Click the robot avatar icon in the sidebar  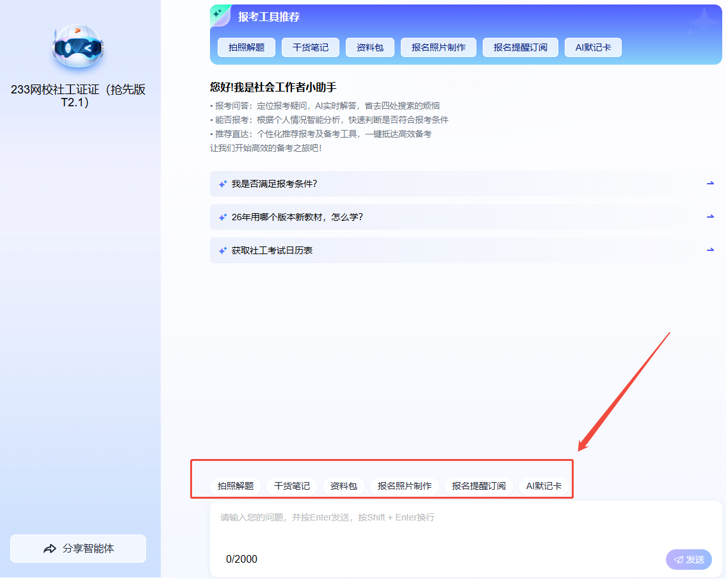click(78, 47)
